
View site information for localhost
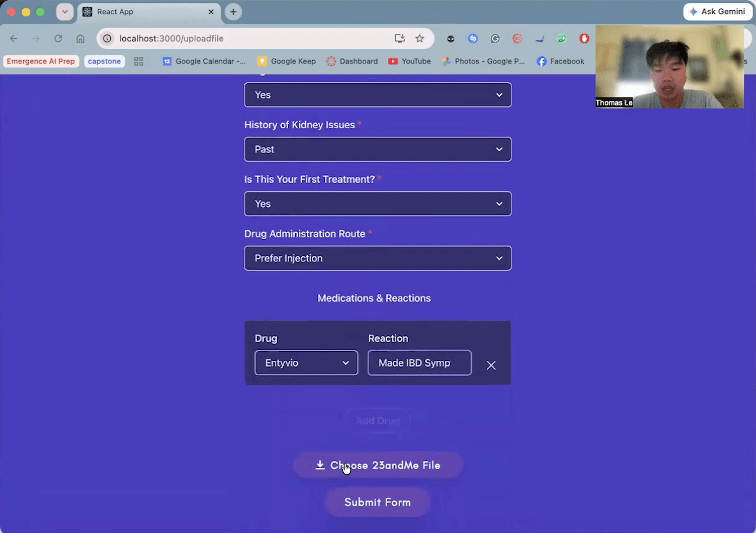[x=108, y=38]
